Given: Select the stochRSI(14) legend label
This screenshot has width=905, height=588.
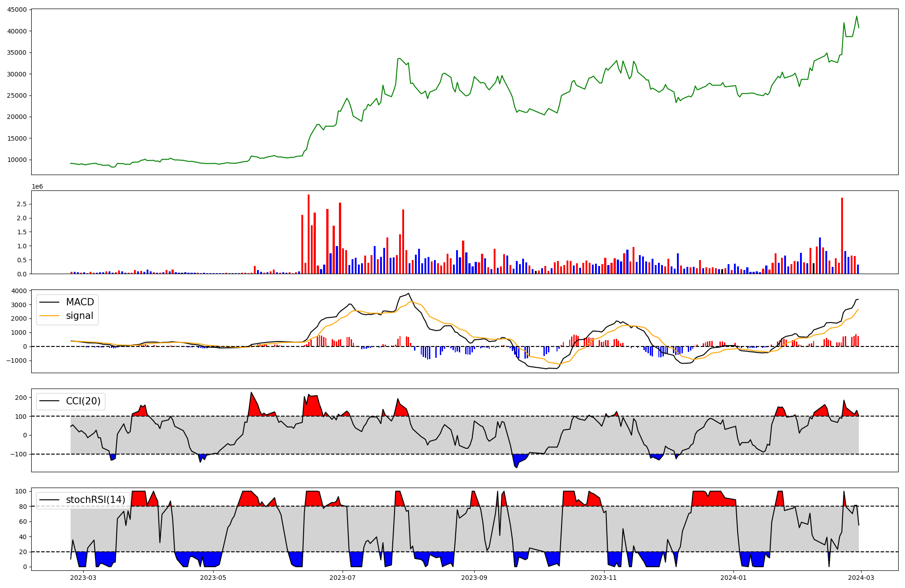Looking at the screenshot, I should (x=95, y=500).
